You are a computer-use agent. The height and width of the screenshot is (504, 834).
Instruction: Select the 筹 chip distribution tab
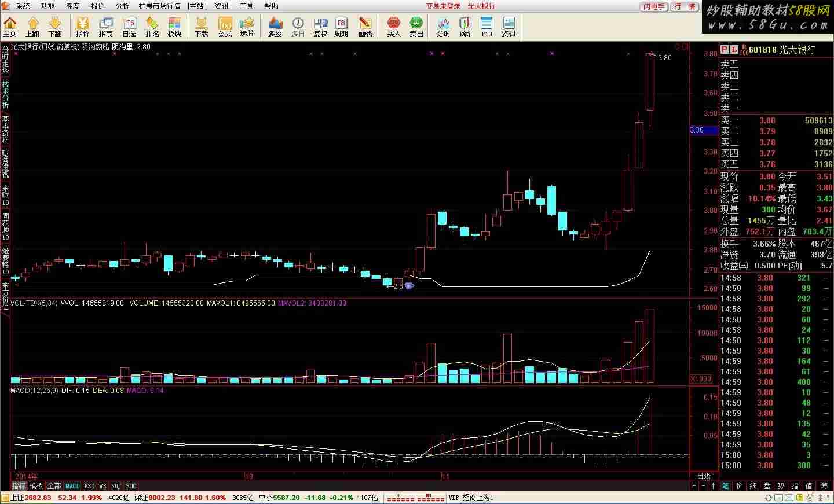(x=824, y=486)
